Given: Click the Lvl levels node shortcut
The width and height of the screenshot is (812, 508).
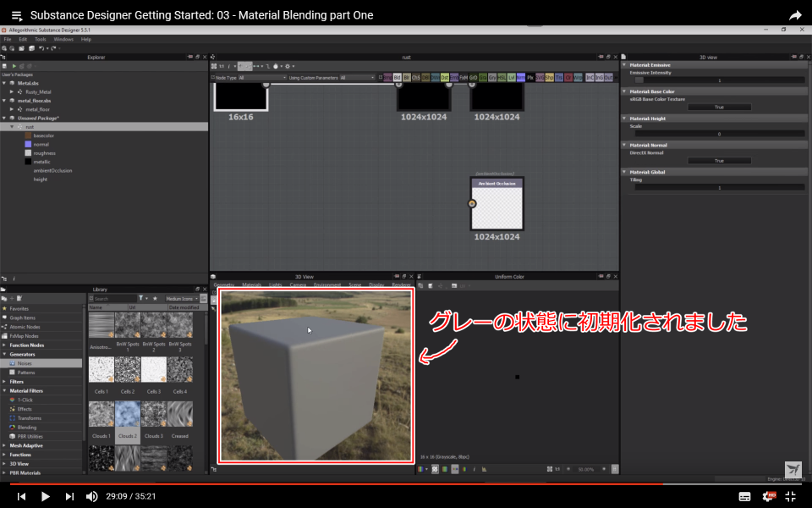Looking at the screenshot, I should [511, 77].
